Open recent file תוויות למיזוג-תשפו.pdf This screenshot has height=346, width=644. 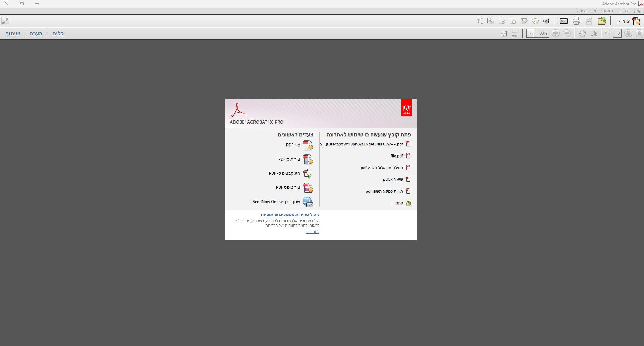(388, 191)
